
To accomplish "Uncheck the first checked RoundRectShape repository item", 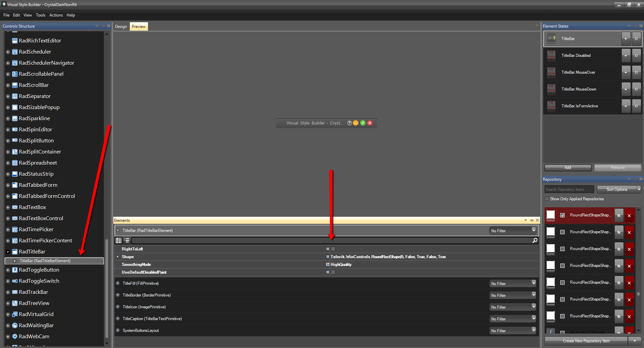I will (562, 215).
